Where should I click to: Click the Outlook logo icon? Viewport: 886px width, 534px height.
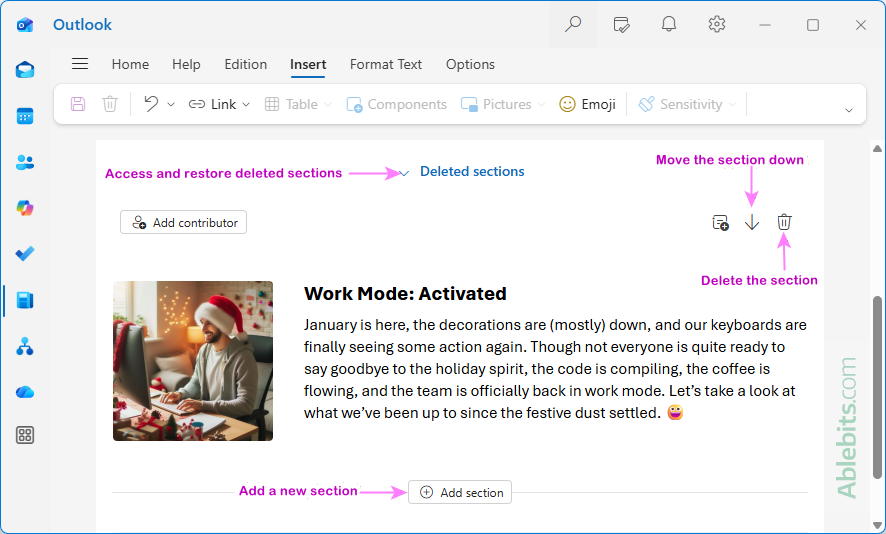(25, 25)
